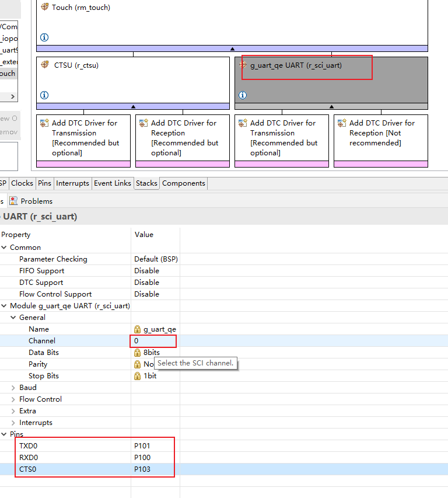Open the Event Links tab
This screenshot has width=448, height=498.
pos(112,183)
